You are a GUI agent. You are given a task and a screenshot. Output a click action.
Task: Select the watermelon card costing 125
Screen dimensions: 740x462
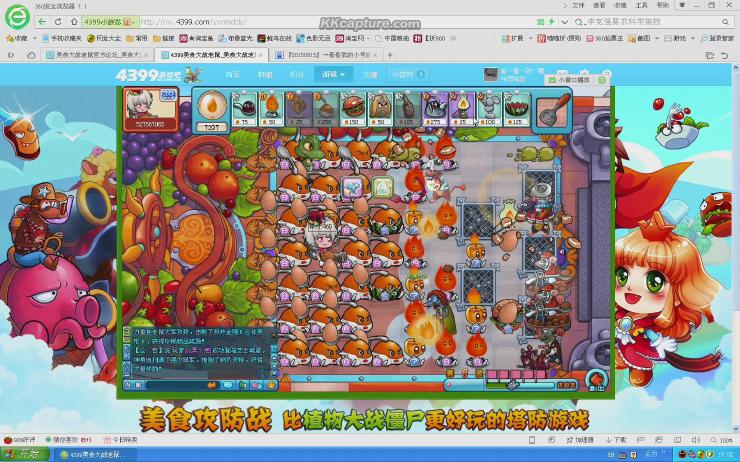517,109
